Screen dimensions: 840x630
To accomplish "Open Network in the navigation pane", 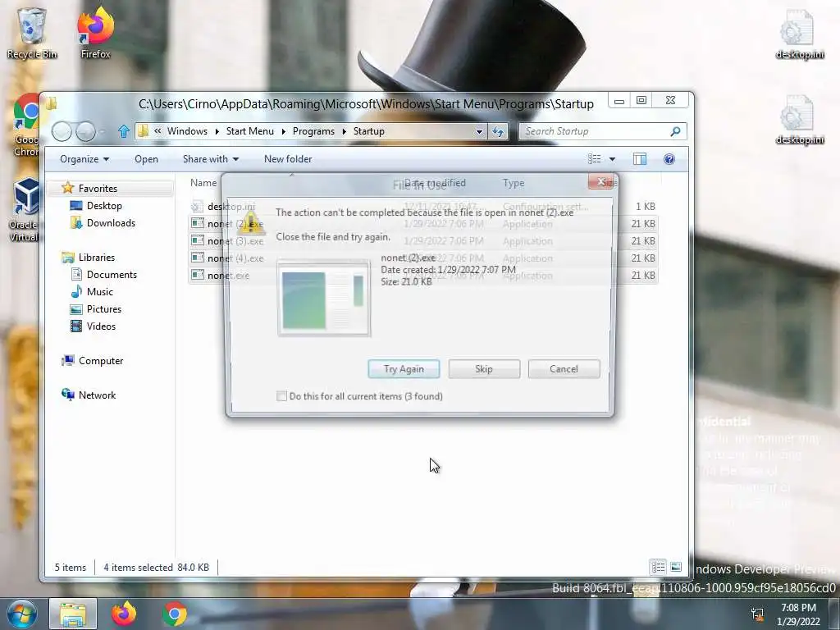I will 97,395.
